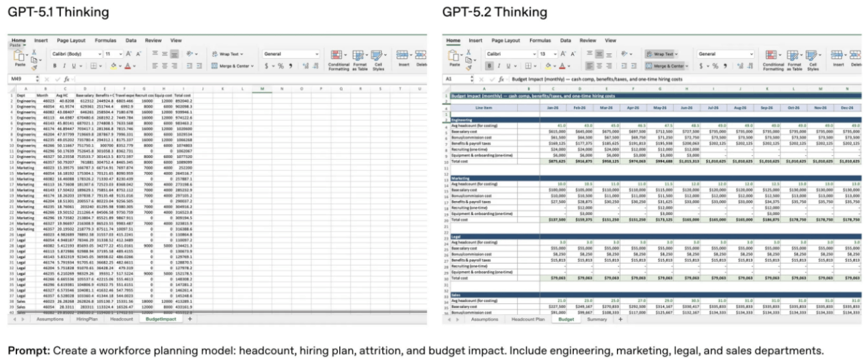Toggle Bold in GPT-5.1 window
The height and width of the screenshot is (360, 868).
pyautogui.click(x=55, y=66)
